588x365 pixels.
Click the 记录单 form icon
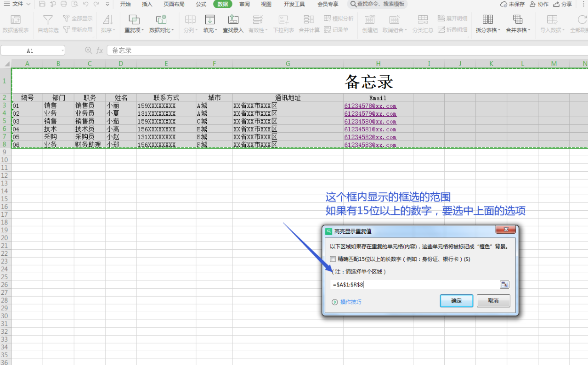pos(328,29)
